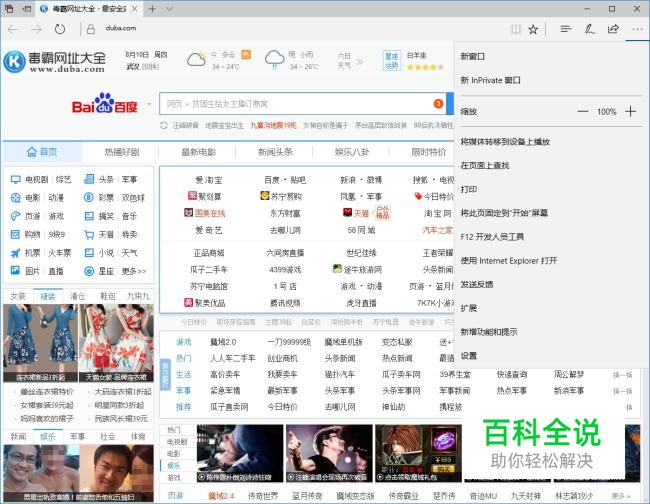Click 白羊座 horoscope star rating
This screenshot has height=504, width=650.
425,67
